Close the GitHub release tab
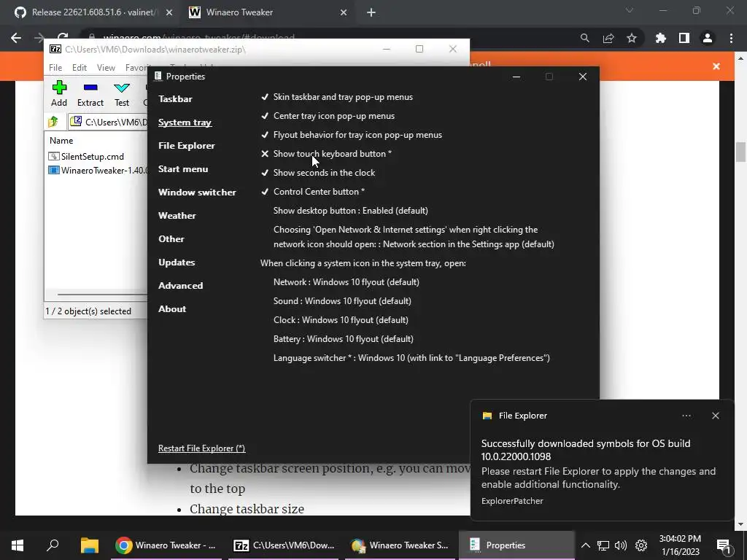 pyautogui.click(x=169, y=13)
